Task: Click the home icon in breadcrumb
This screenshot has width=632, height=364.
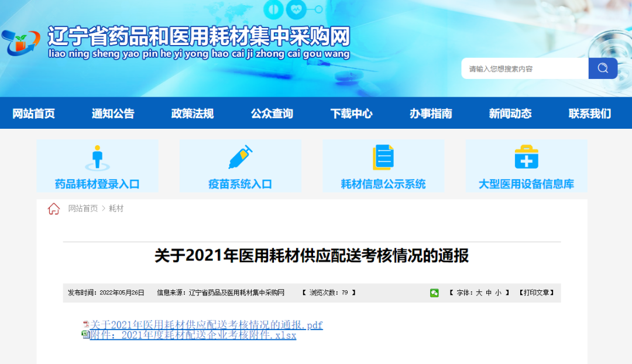Action: tap(54, 209)
